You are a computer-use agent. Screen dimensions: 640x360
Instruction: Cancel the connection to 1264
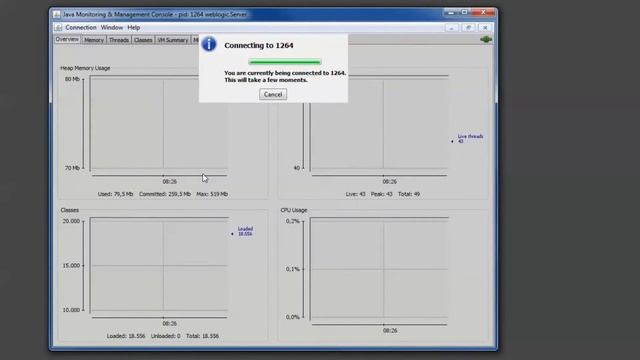[x=273, y=94]
